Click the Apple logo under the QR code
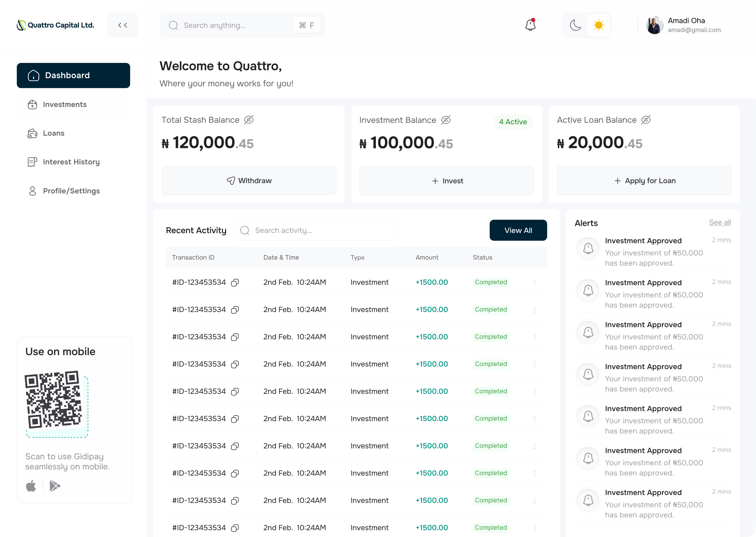The image size is (756, 537). point(31,485)
